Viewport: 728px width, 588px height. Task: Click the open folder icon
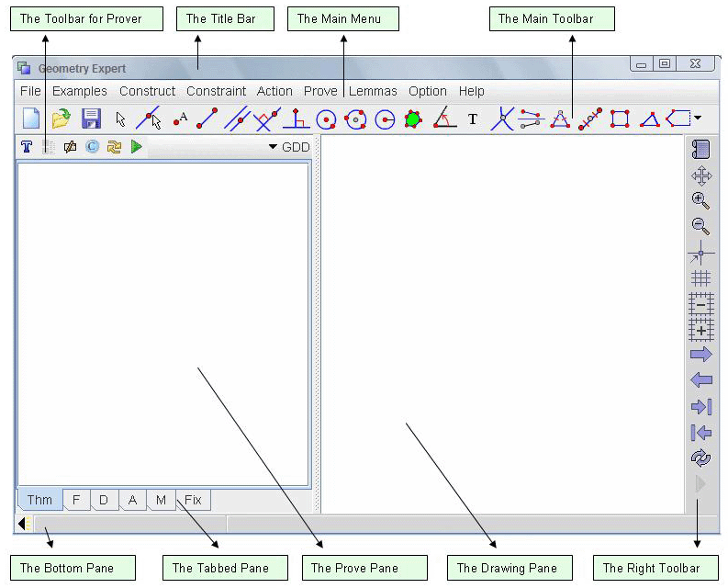(61, 119)
